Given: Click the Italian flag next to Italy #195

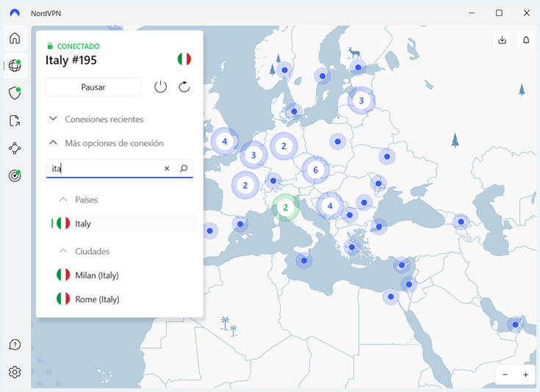Looking at the screenshot, I should coord(184,59).
